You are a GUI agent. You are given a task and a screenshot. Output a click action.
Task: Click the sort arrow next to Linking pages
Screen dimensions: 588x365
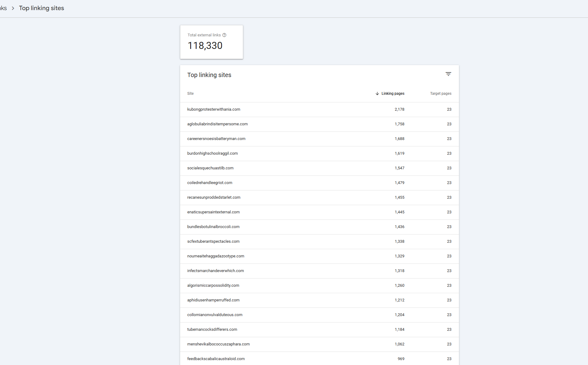[377, 94]
